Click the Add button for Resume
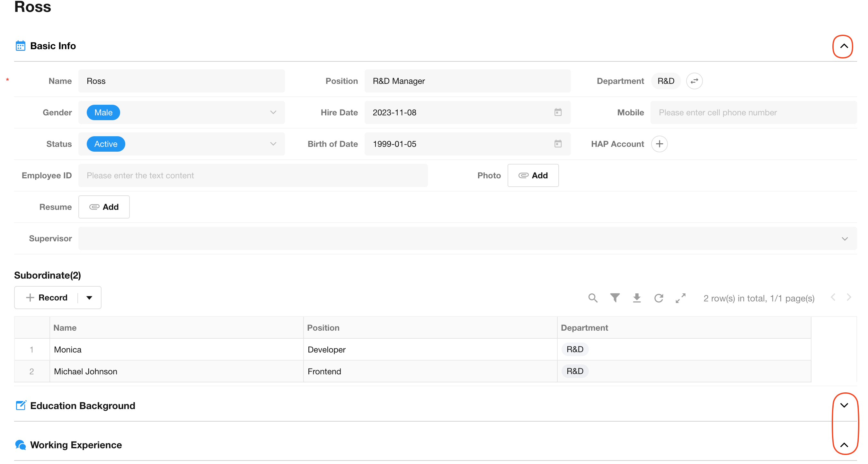Screen dimensions: 868x464 pos(104,207)
